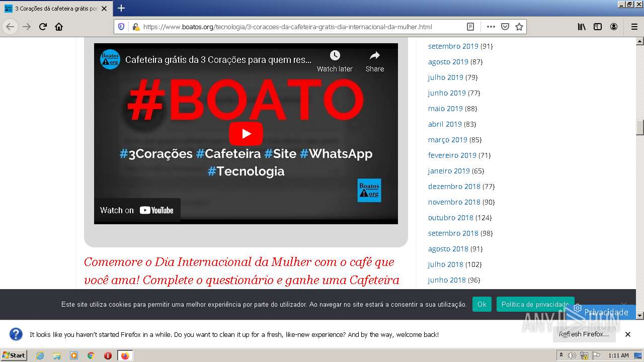Save page to Pocket
The image size is (644, 362).
click(x=505, y=27)
